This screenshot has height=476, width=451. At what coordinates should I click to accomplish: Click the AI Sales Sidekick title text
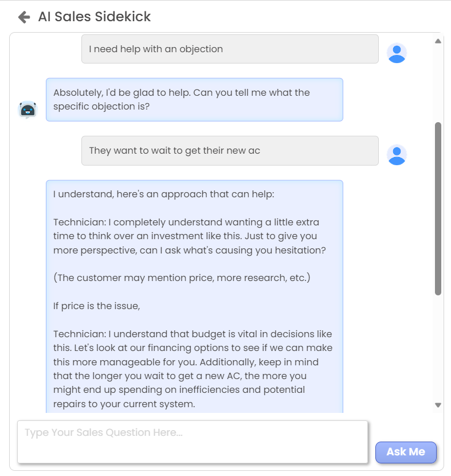coord(93,17)
